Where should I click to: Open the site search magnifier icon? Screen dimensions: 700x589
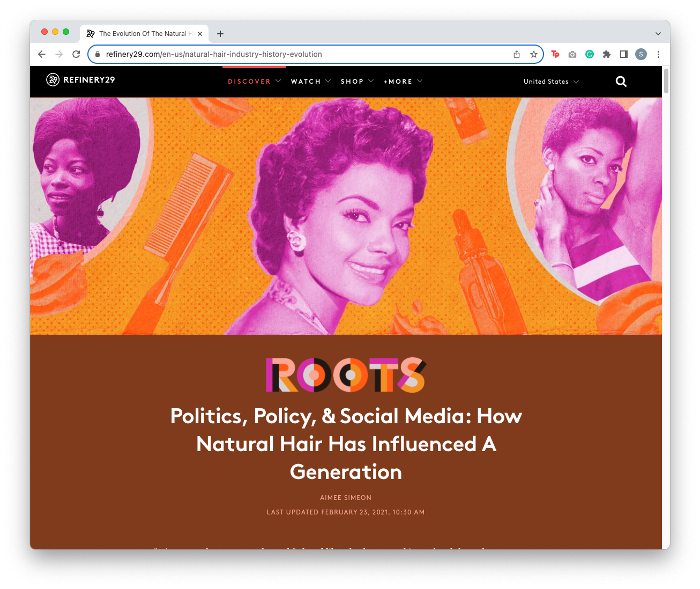point(621,82)
